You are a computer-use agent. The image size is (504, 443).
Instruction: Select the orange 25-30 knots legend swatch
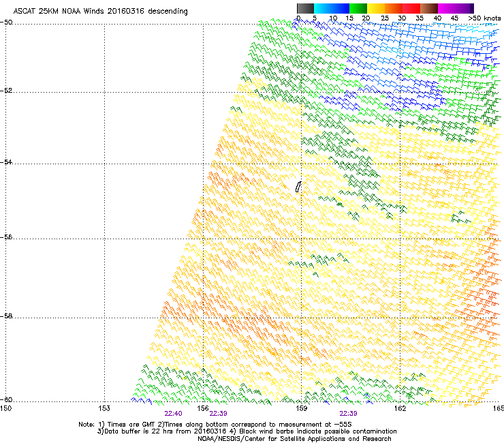[394, 8]
